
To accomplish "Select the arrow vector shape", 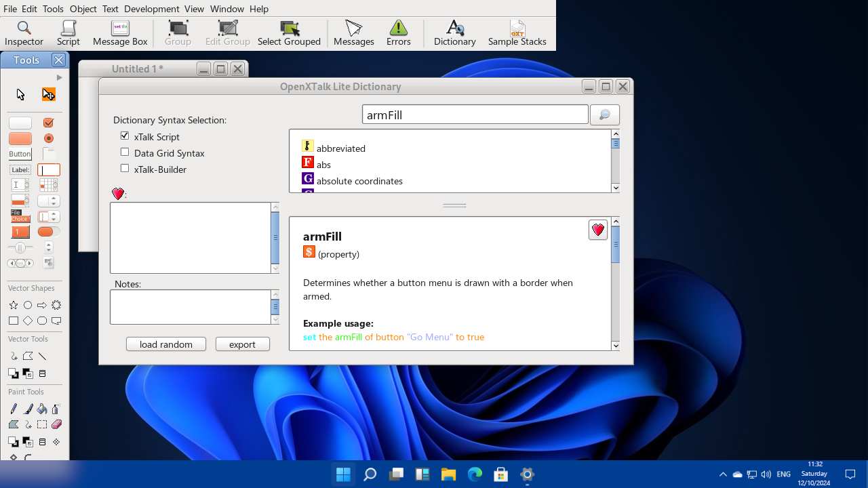I will (x=42, y=306).
